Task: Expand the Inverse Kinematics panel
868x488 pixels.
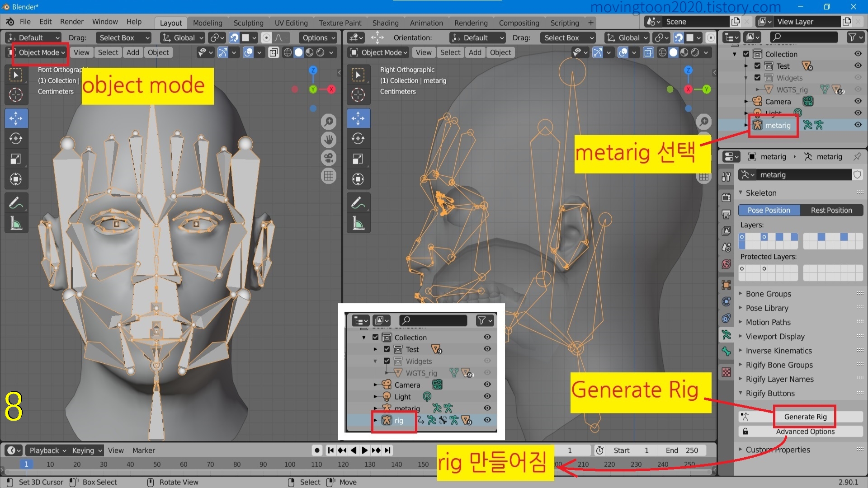Action: pos(778,351)
